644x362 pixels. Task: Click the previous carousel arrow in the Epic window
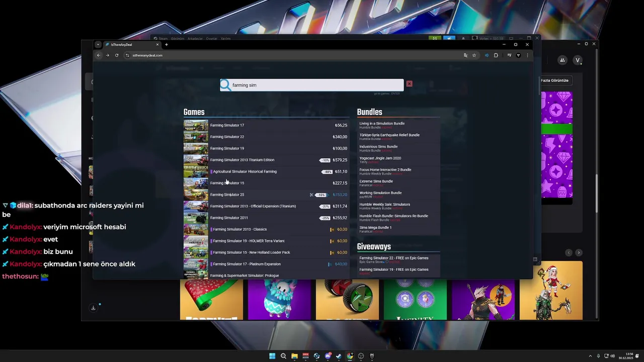(569, 252)
